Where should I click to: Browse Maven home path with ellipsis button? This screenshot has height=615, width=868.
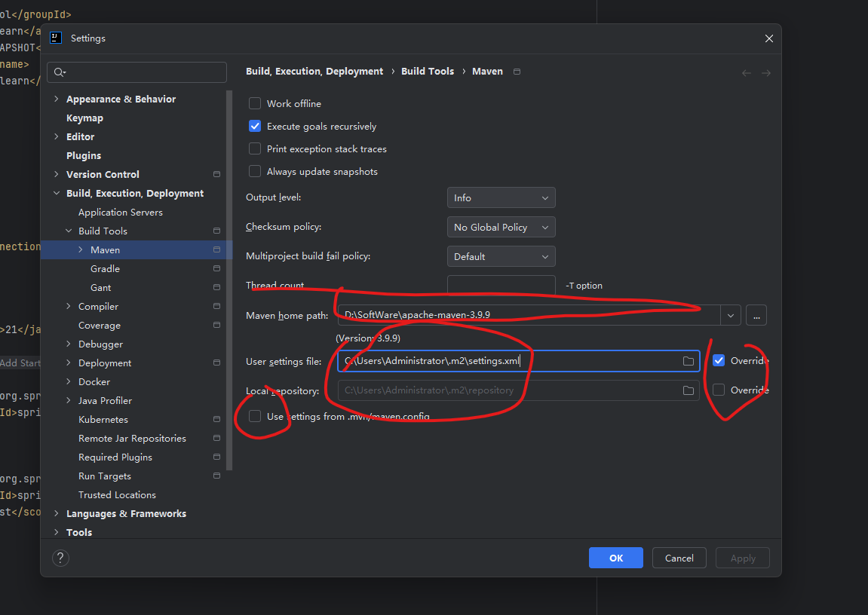tap(756, 315)
